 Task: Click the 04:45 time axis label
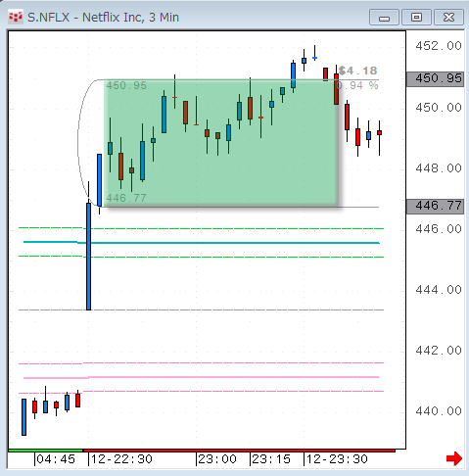(56, 459)
